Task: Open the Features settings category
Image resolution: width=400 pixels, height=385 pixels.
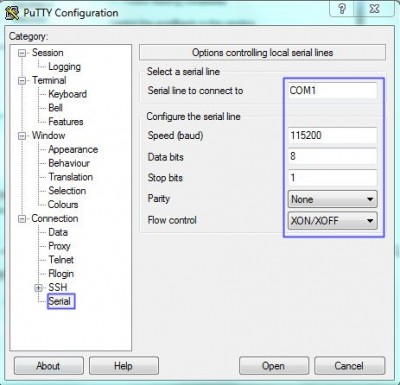Action: point(66,122)
